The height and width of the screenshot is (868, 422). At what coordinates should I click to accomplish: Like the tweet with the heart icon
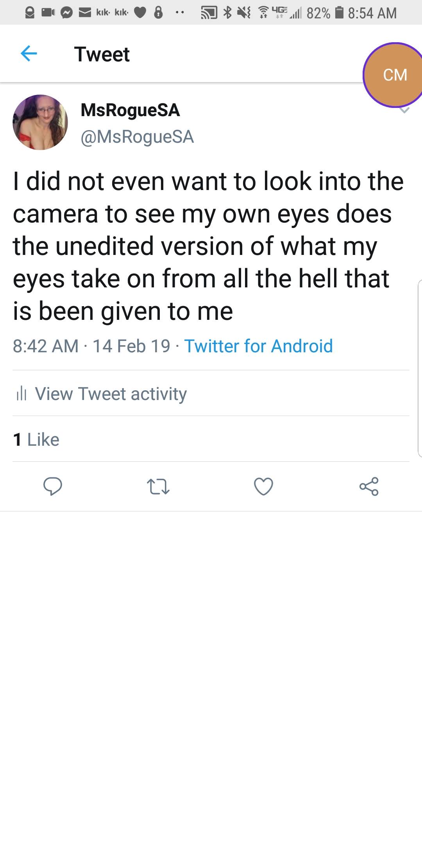tap(263, 486)
